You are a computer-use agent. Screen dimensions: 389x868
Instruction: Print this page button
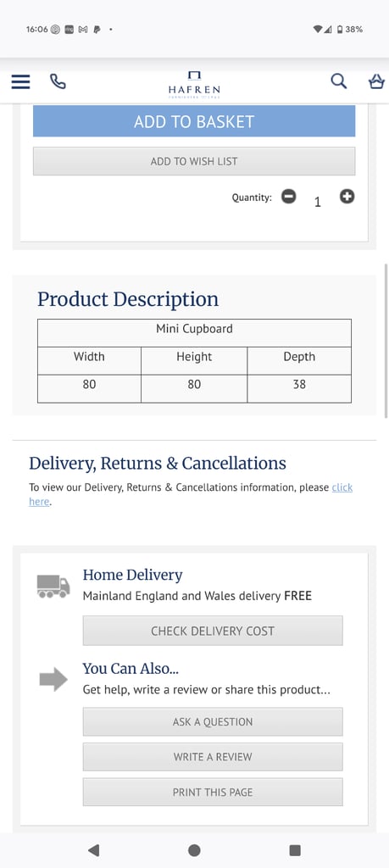(x=213, y=793)
